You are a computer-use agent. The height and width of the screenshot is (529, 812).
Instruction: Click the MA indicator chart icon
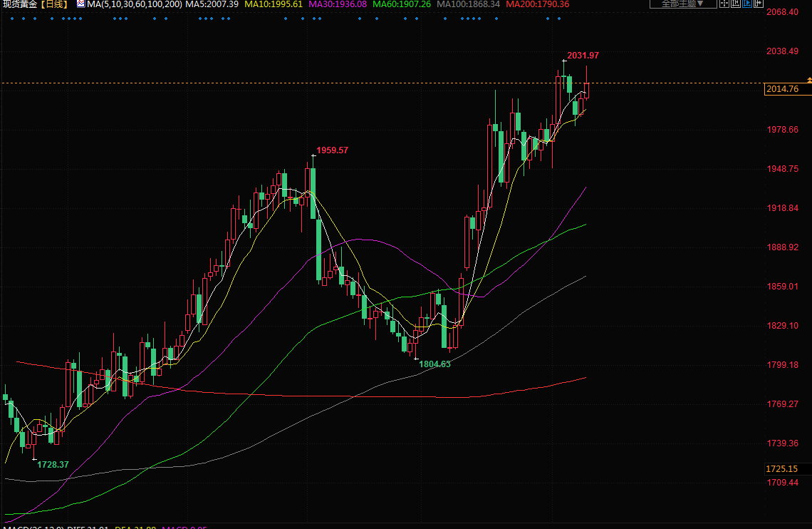tap(80, 4)
